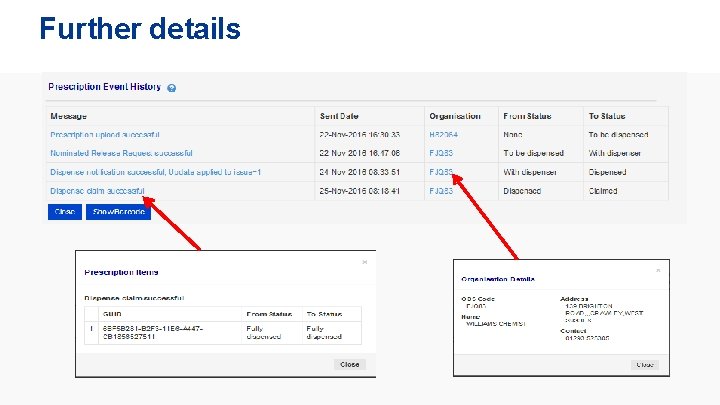Open FJQ83 link in Dispense notification row
This screenshot has width=720, height=405.
pos(441,172)
